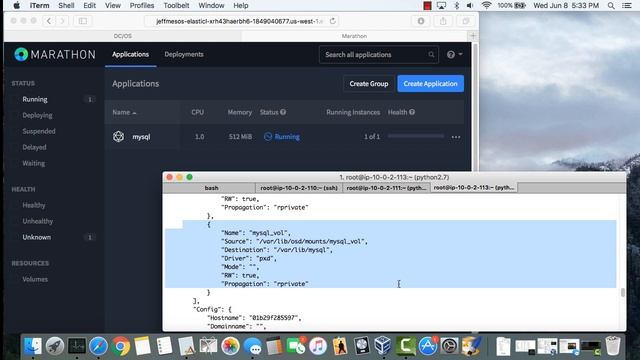Screen dimensions: 640x360
Task: Click the Safari address bar URL
Action: click(241, 21)
